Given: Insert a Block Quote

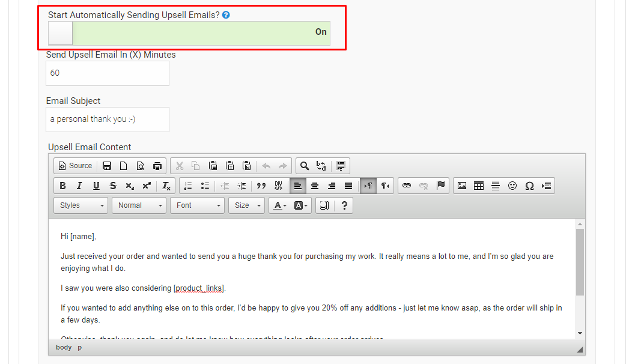Looking at the screenshot, I should (x=261, y=186).
